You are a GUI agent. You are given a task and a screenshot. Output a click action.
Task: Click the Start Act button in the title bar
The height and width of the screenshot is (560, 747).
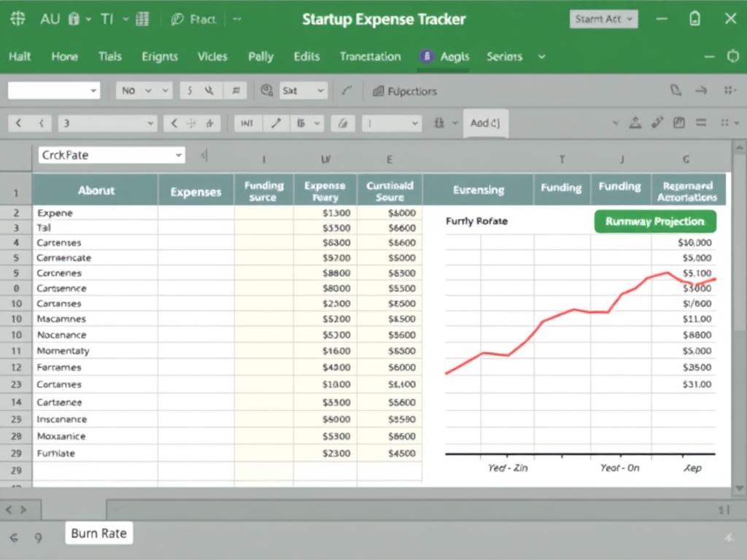tap(603, 19)
